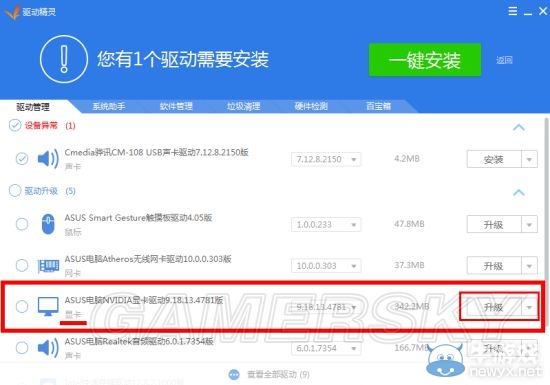
Task: Click the 37.3MB size value
Action: tap(409, 265)
